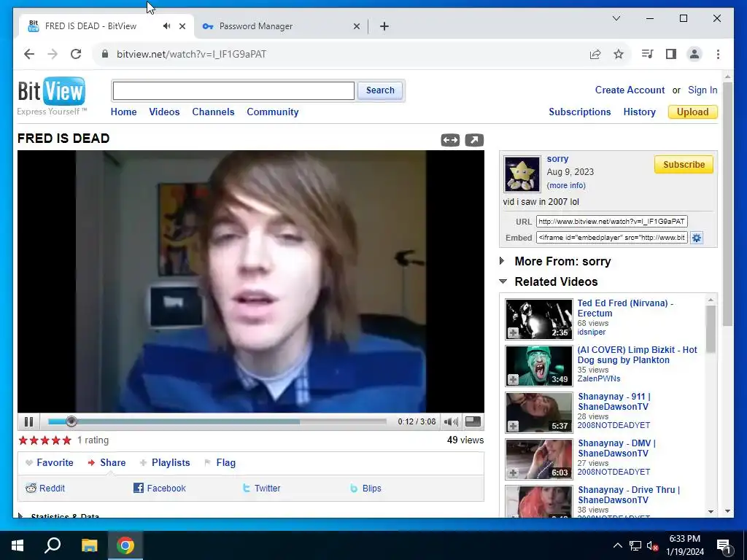Click the share page icon in address bar
This screenshot has width=747, height=560.
pyautogui.click(x=595, y=54)
